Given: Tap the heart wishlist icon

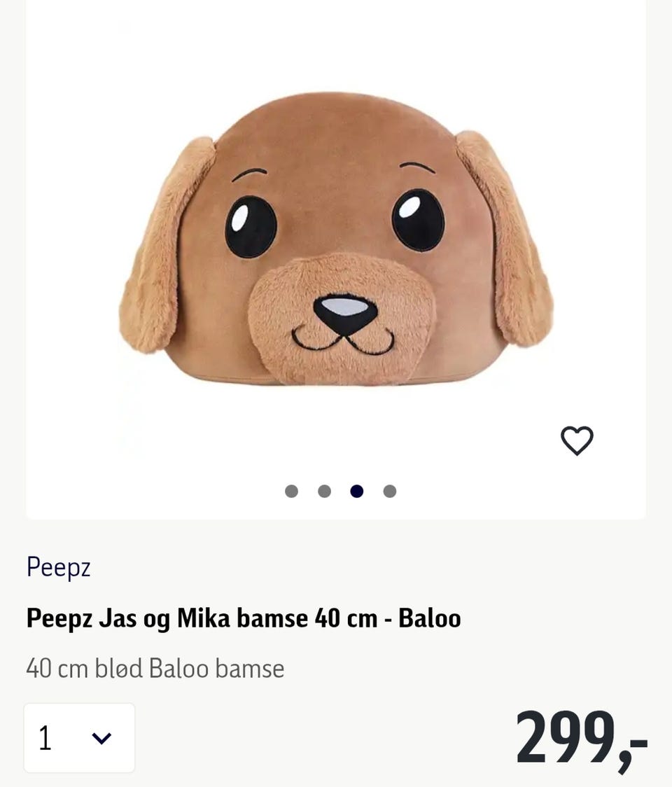Looking at the screenshot, I should pyautogui.click(x=577, y=440).
